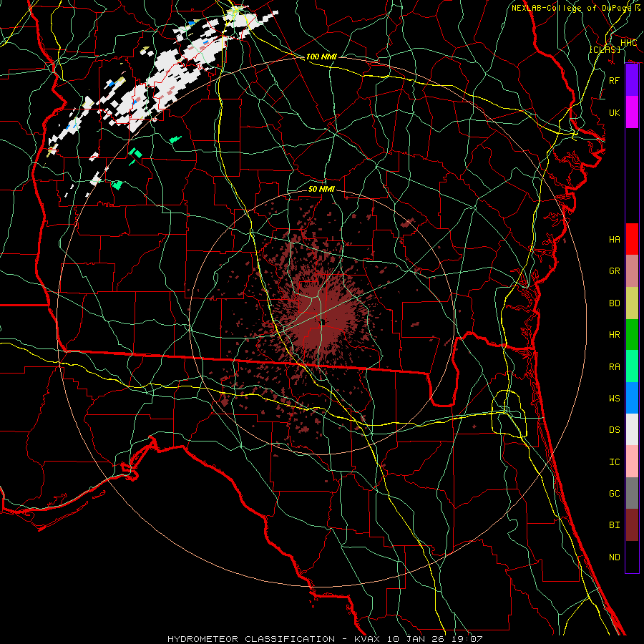Click the GR legend label
The image size is (644, 644).
click(614, 271)
